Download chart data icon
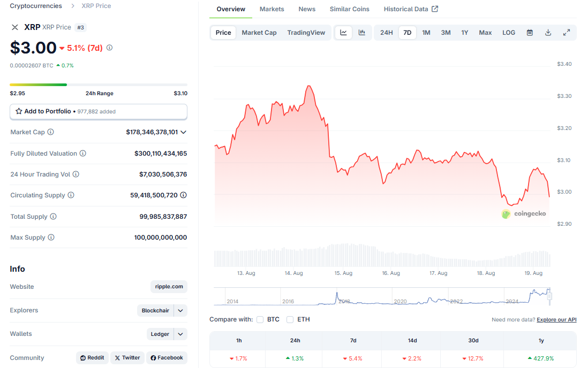Screen dimensions: 588x368 click(x=548, y=33)
